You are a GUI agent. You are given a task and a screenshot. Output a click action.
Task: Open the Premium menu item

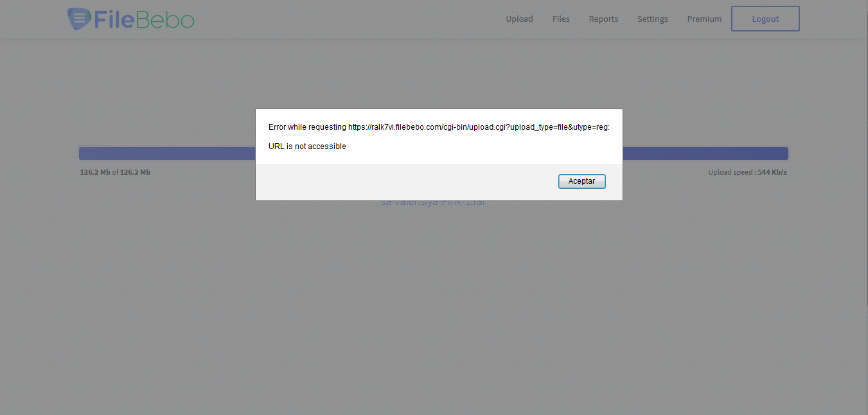click(x=704, y=19)
